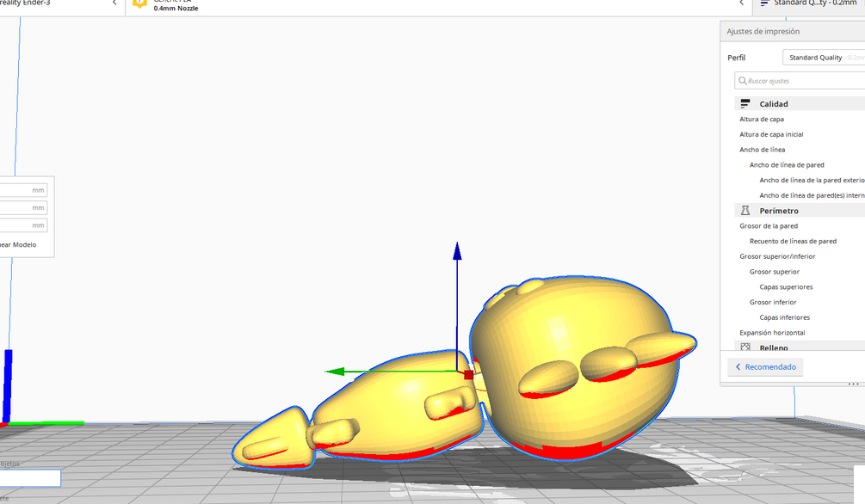Click the Capas inferiores setting
This screenshot has width=865, height=504.
point(784,317)
